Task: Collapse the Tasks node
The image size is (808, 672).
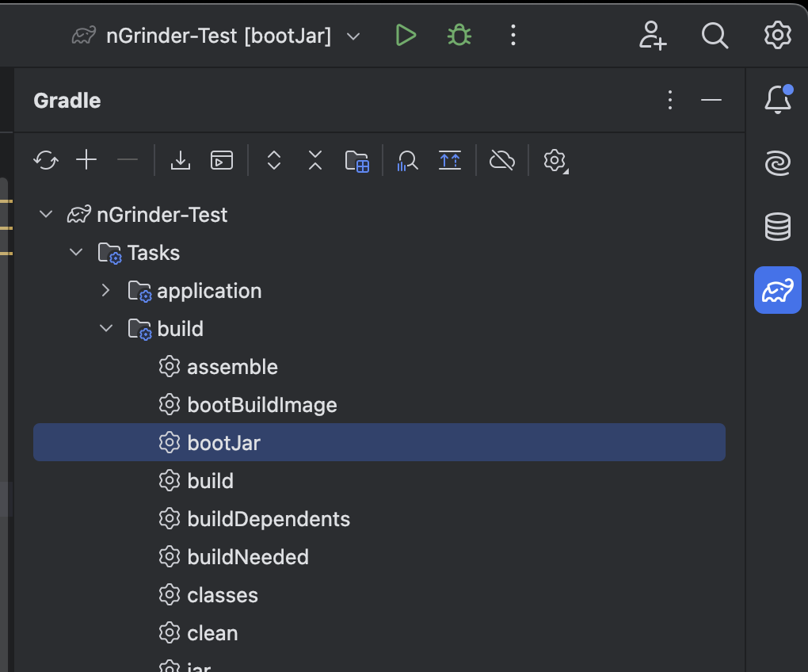Action: (76, 252)
